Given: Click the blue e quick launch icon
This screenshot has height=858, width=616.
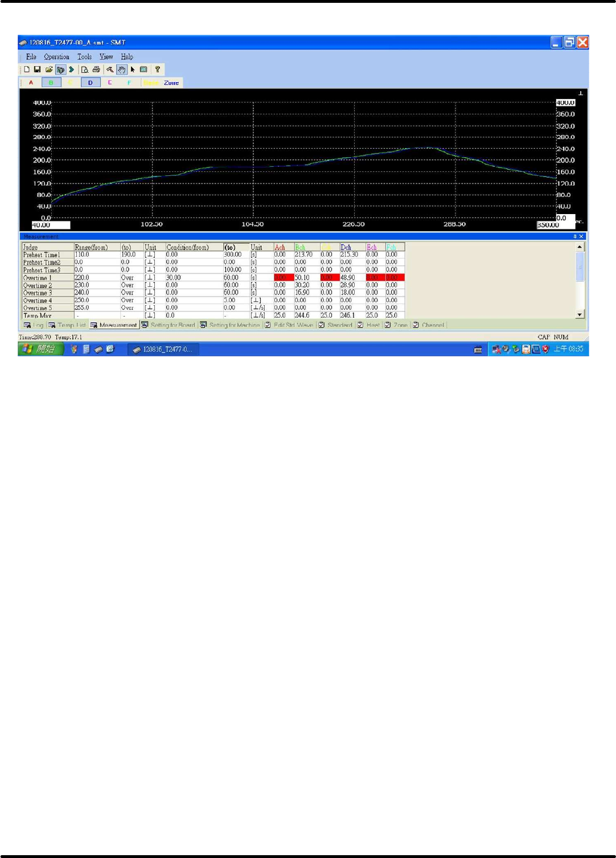Looking at the screenshot, I should point(110,349).
